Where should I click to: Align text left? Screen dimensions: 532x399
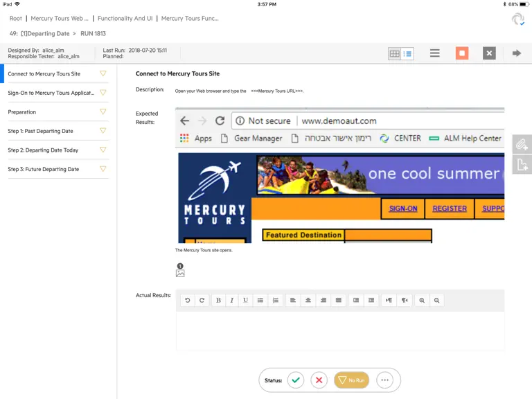click(x=293, y=300)
